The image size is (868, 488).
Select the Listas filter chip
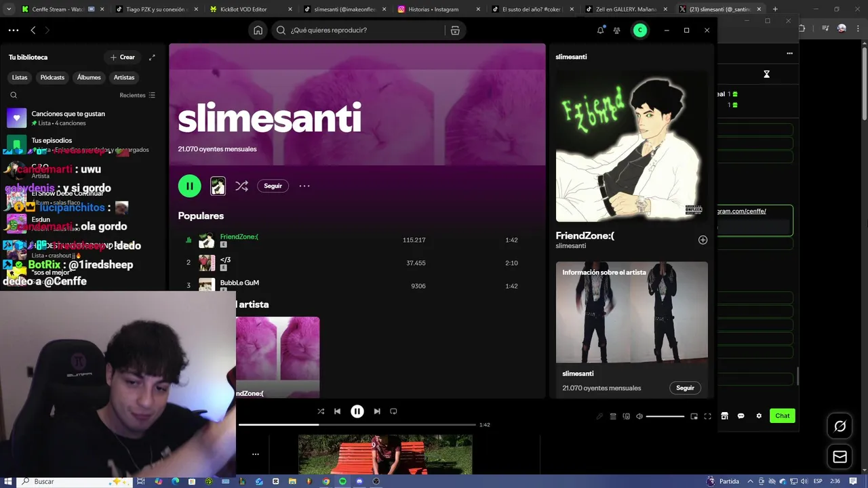click(20, 77)
